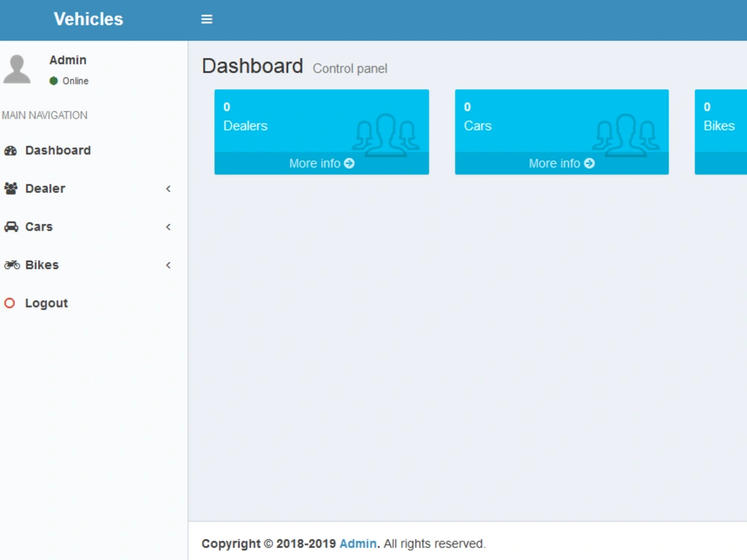This screenshot has height=560, width=747.
Task: Click the Admin username in sidebar
Action: (68, 60)
